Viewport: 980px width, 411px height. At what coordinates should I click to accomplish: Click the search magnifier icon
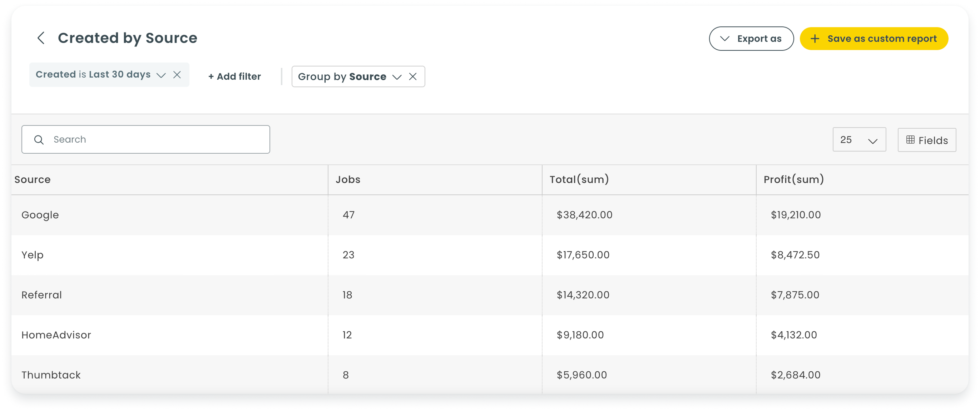[39, 140]
